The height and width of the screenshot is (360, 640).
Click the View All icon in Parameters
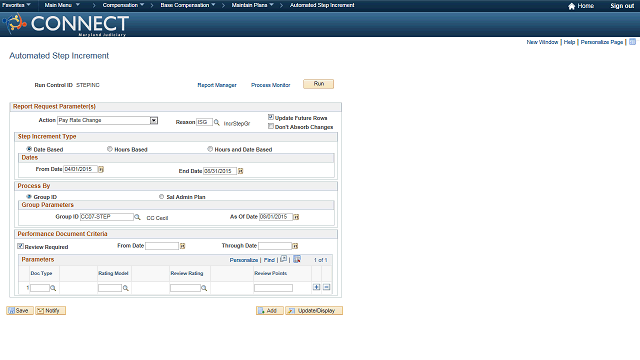tap(284, 259)
